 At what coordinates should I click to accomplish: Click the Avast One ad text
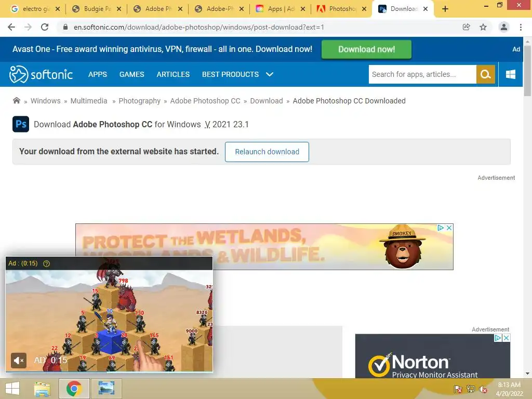[x=162, y=49]
